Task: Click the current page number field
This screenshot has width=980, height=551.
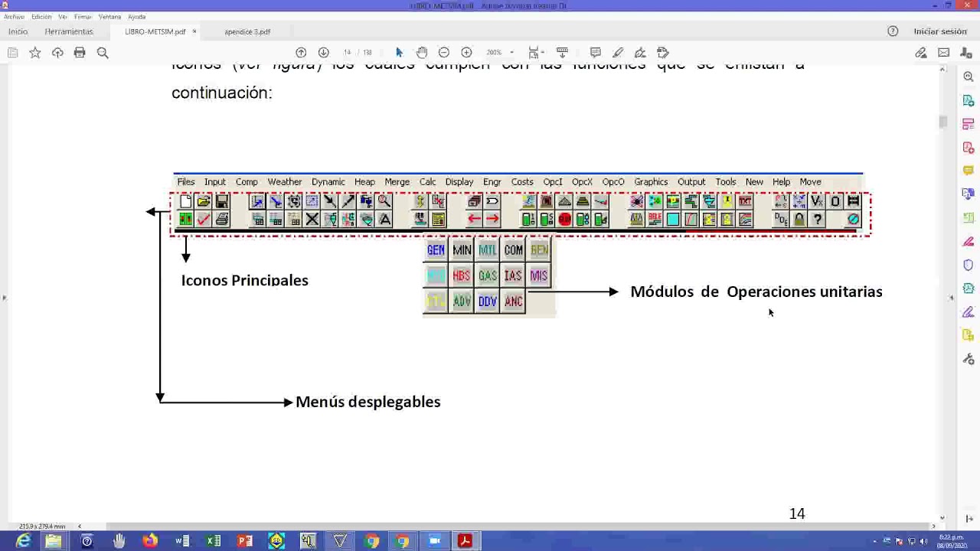Action: pos(348,52)
